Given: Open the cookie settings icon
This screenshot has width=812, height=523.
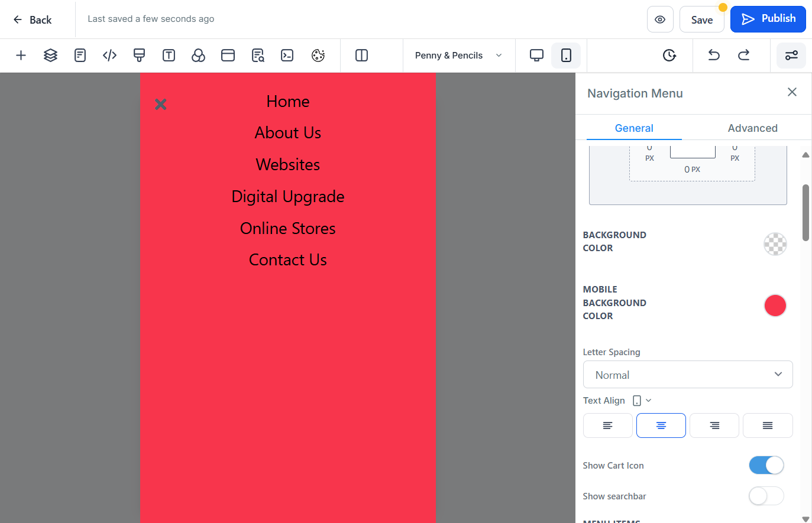Looking at the screenshot, I should pyautogui.click(x=318, y=56).
